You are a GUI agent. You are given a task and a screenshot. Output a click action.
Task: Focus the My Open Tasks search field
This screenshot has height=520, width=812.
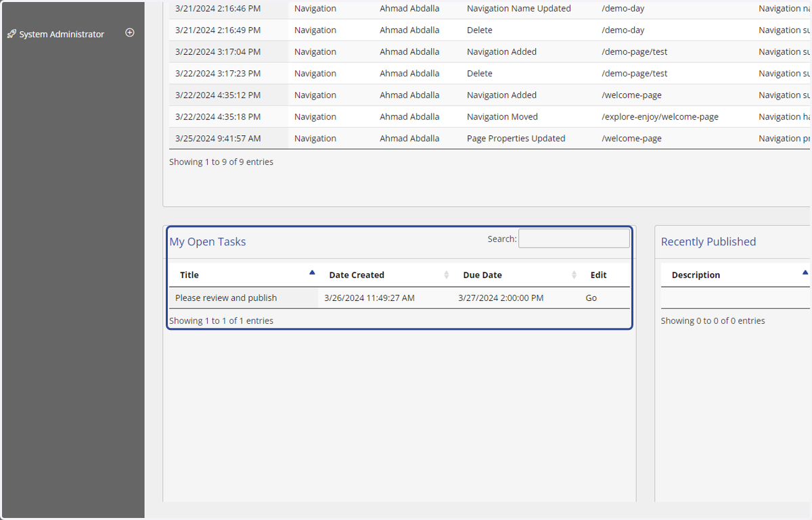point(574,239)
